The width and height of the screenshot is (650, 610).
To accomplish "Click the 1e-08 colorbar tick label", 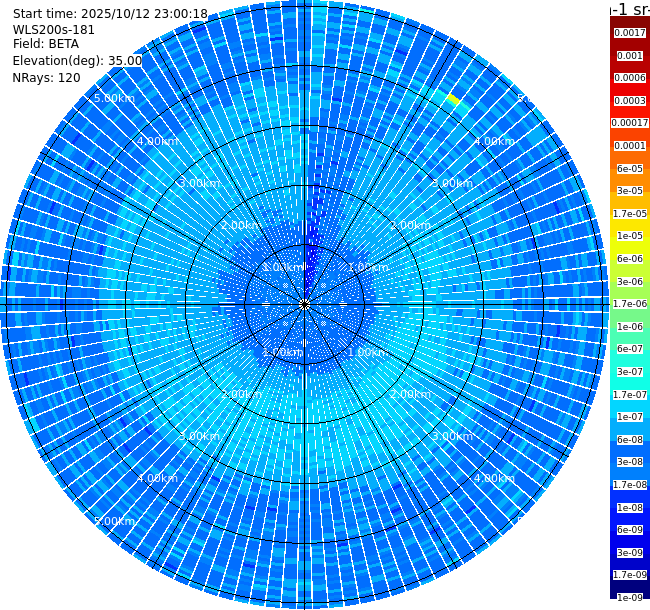I will tap(630, 507).
